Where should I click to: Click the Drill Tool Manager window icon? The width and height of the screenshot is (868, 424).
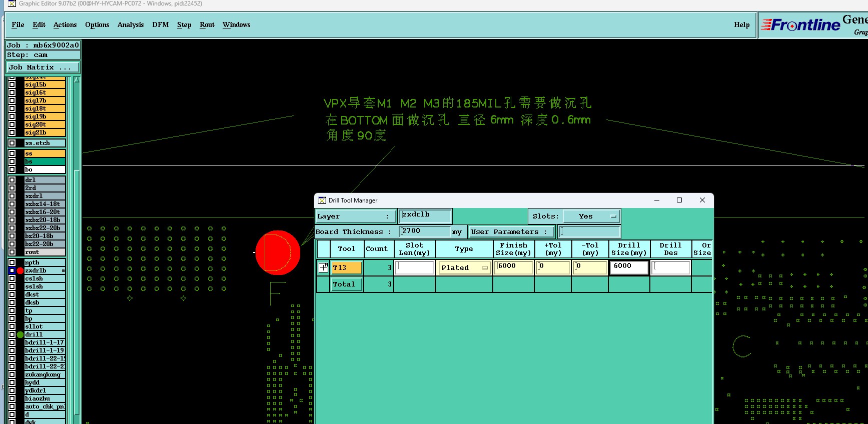322,200
